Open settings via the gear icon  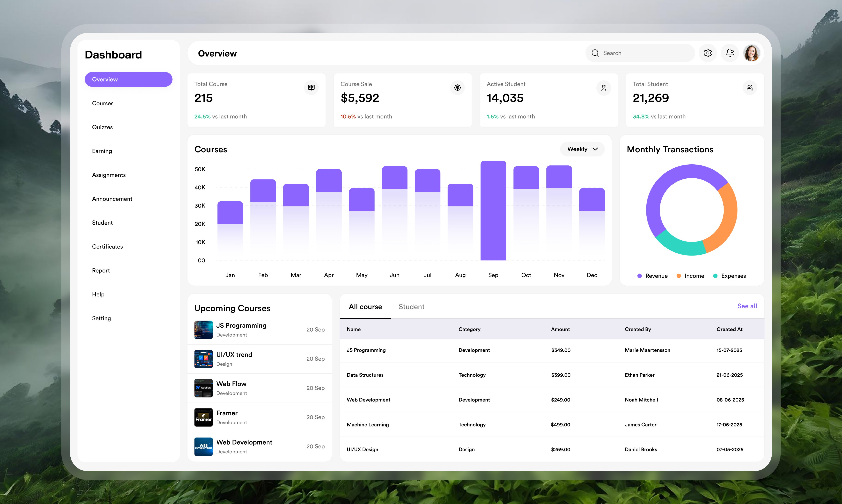tap(708, 53)
